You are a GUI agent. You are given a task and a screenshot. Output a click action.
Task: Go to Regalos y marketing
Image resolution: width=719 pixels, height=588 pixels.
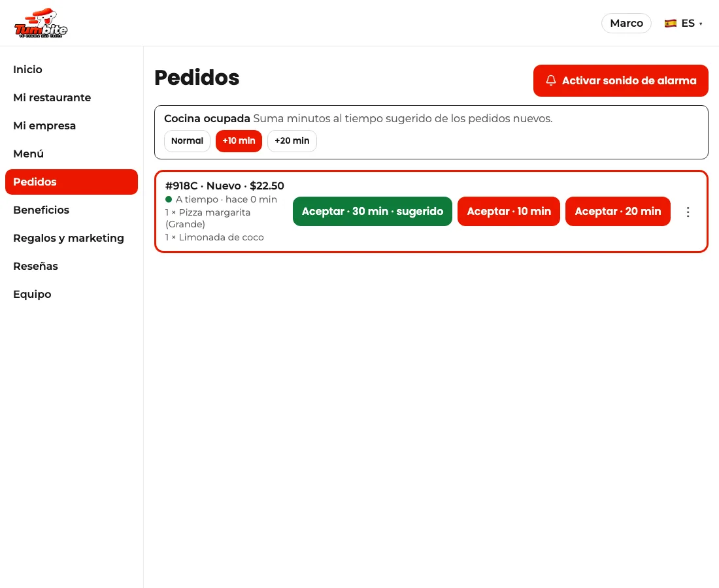71,238
